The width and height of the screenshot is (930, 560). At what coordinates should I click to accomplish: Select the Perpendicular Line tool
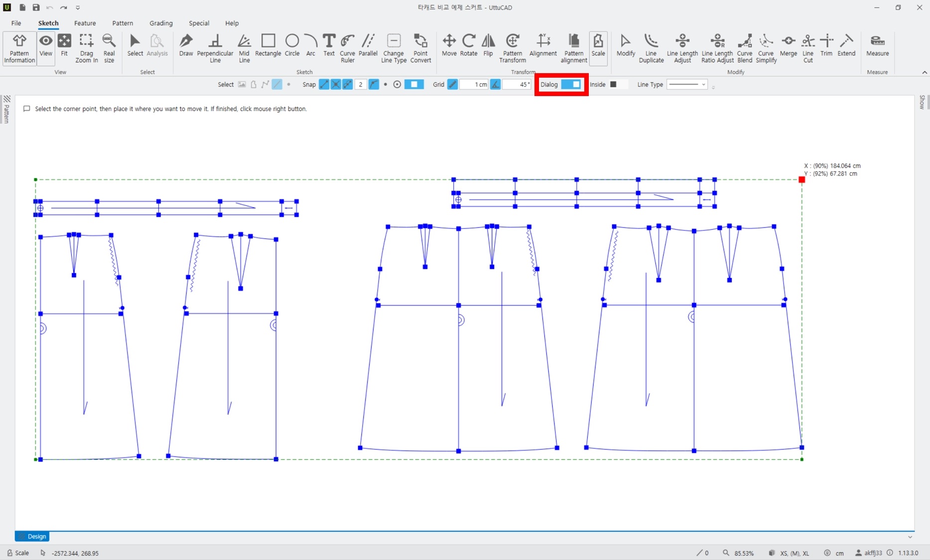tap(215, 48)
